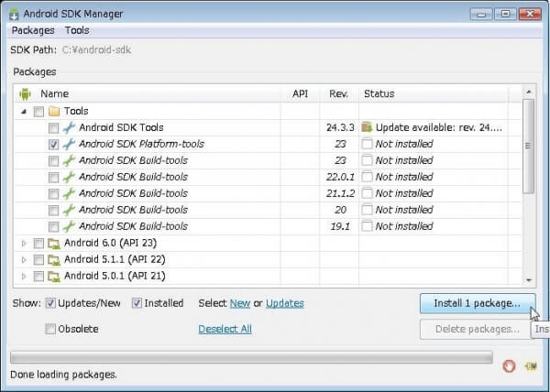This screenshot has width=550, height=392.
Task: Click the wrench icon of Build-tools rev 21.1.2
Action: click(x=69, y=193)
